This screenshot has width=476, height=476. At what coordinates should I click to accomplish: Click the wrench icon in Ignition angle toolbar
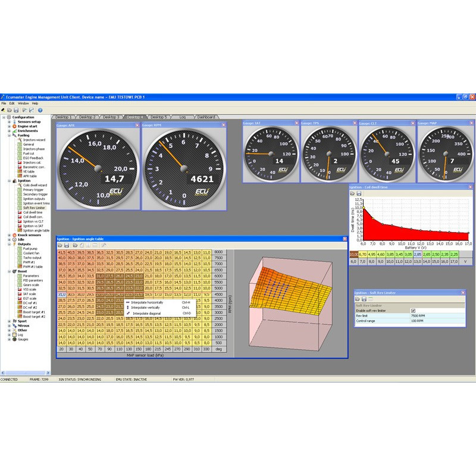click(104, 245)
